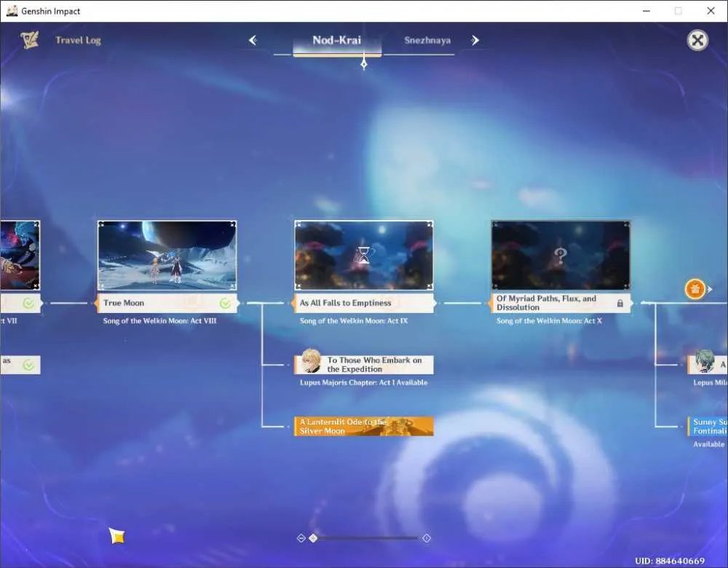Click the green checkmark beside Act VII

pos(28,303)
